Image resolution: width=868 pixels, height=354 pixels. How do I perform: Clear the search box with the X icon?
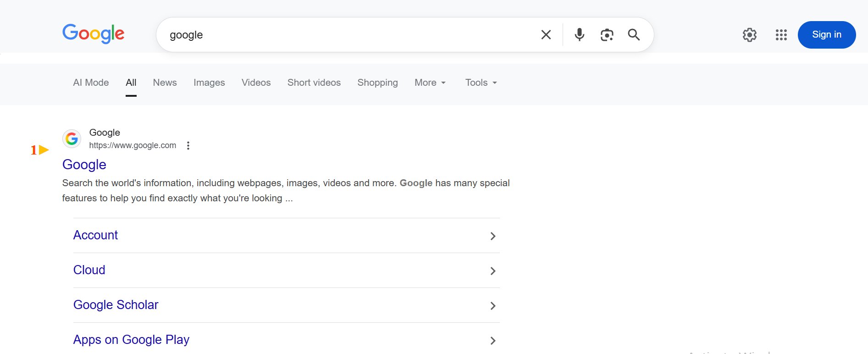pos(546,35)
